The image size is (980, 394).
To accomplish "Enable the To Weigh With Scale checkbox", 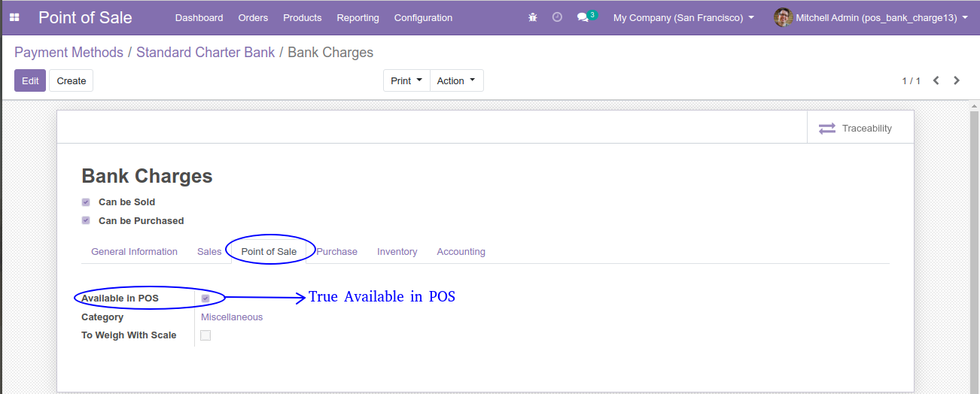I will (x=205, y=335).
